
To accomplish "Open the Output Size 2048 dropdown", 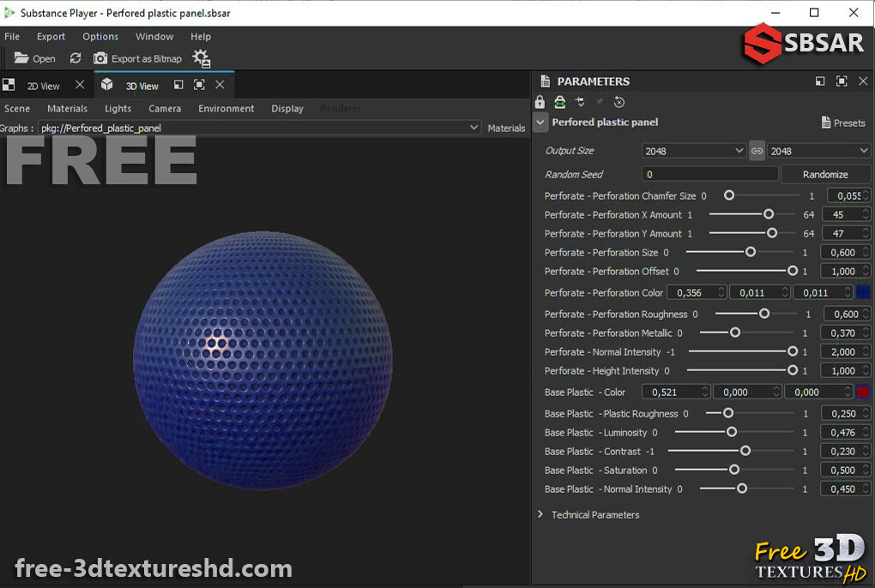I will click(x=693, y=151).
